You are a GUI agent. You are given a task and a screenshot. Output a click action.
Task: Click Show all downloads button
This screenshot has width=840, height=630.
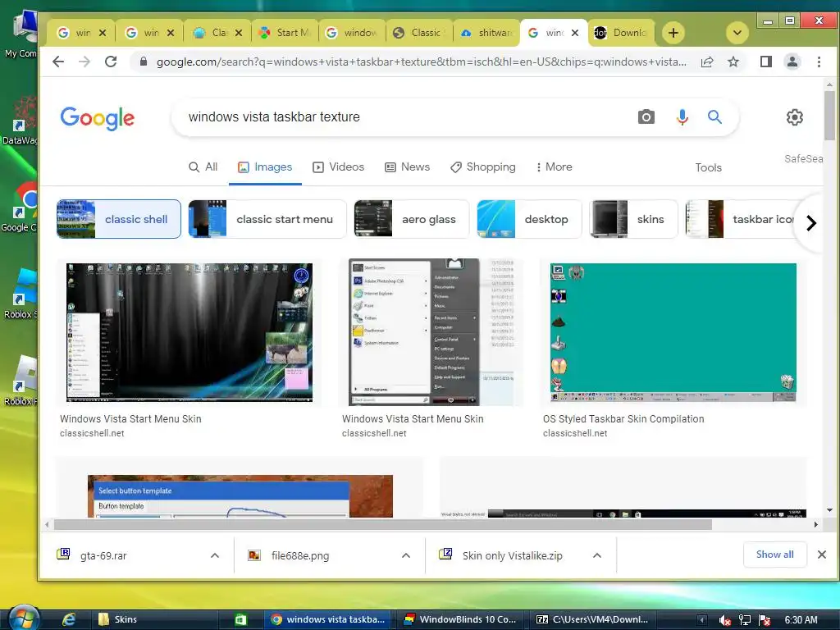pyautogui.click(x=774, y=555)
